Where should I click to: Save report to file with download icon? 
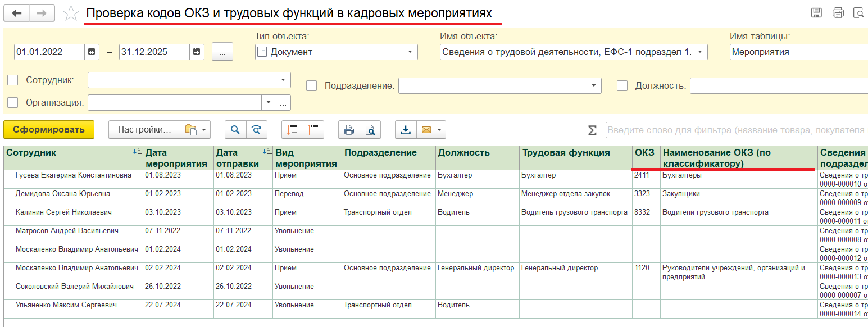point(405,130)
